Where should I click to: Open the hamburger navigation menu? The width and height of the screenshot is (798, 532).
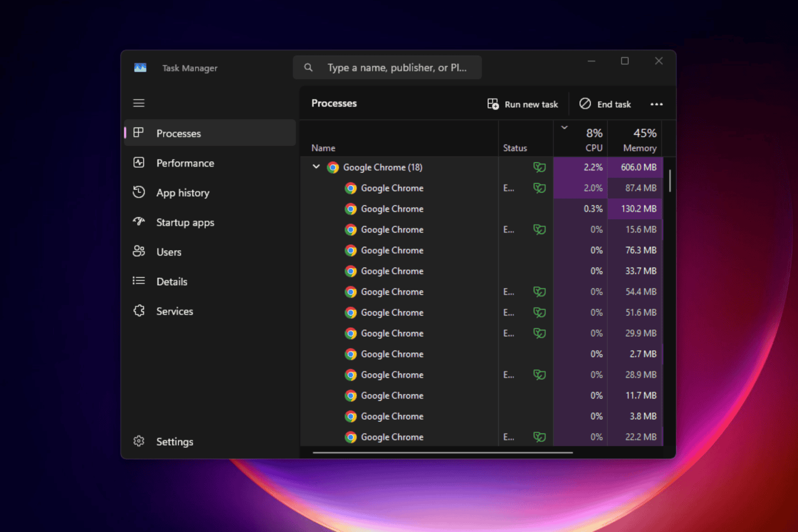pos(139,103)
